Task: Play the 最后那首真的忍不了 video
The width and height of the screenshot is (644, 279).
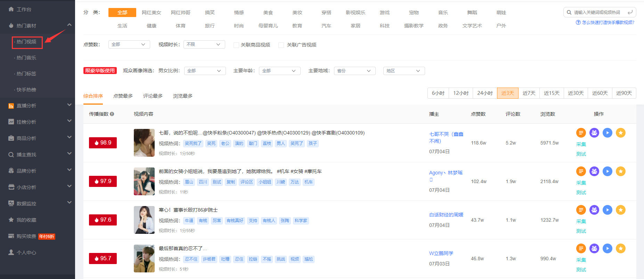Action: pos(607,248)
